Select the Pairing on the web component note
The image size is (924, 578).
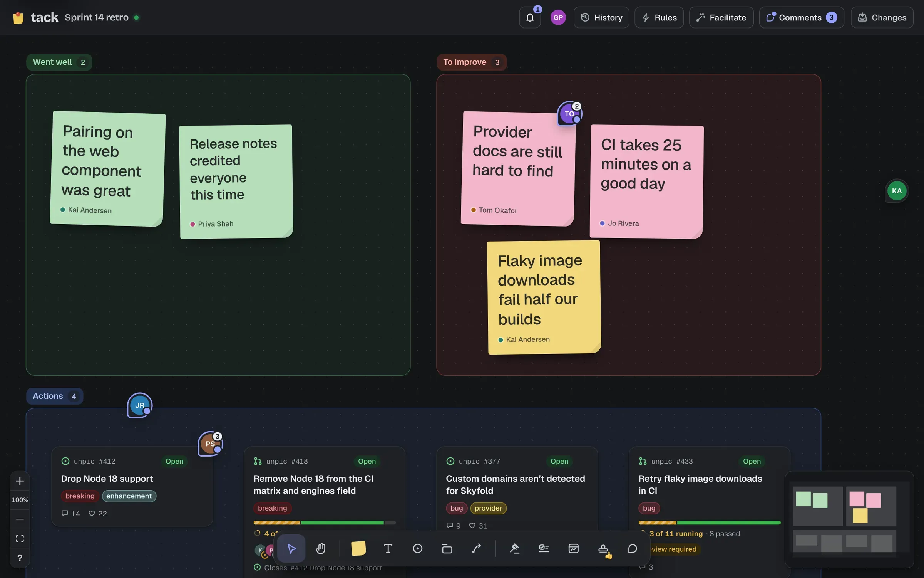(x=108, y=169)
